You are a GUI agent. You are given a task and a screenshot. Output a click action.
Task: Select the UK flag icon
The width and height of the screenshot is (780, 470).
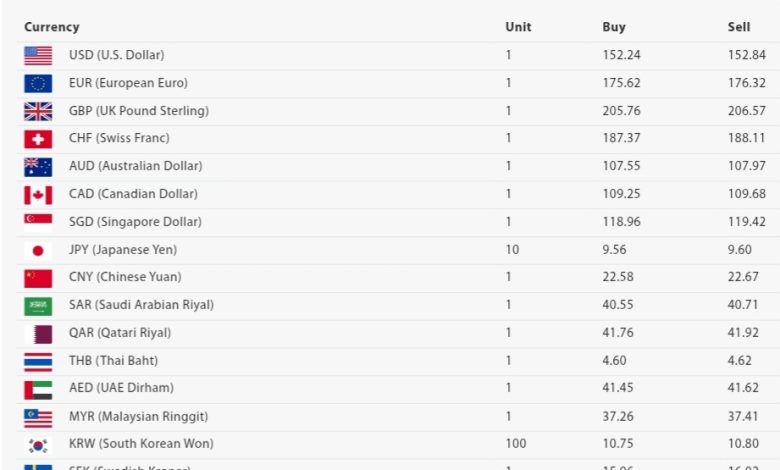point(38,111)
